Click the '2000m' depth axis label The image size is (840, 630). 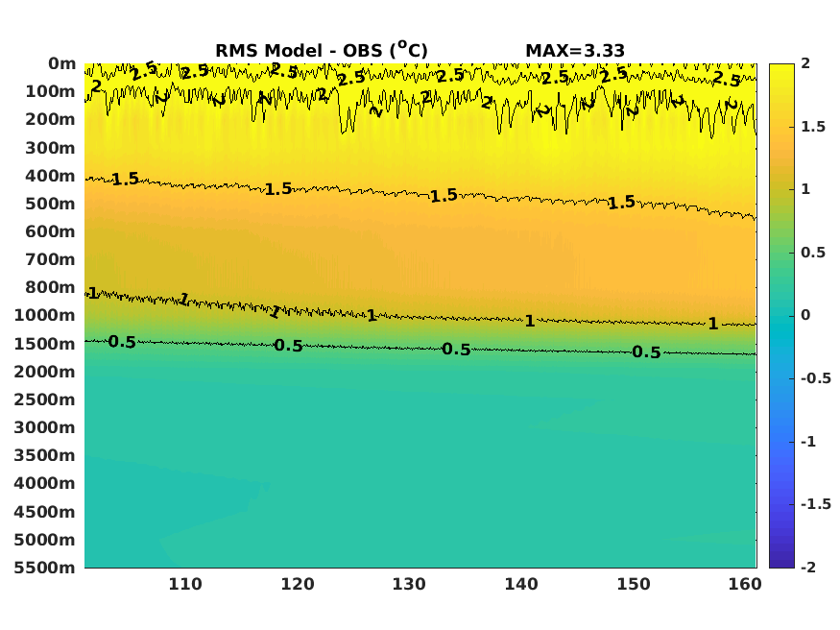[x=45, y=372]
